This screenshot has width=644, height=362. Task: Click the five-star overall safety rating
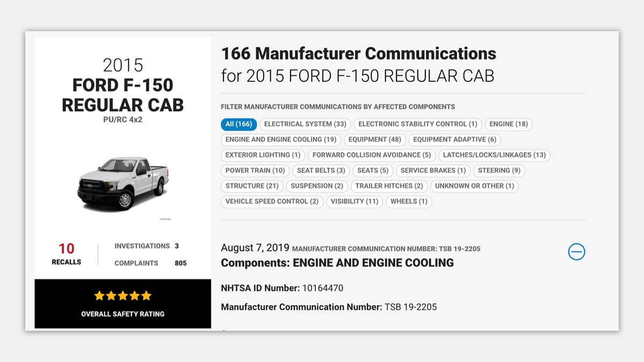[x=123, y=296]
